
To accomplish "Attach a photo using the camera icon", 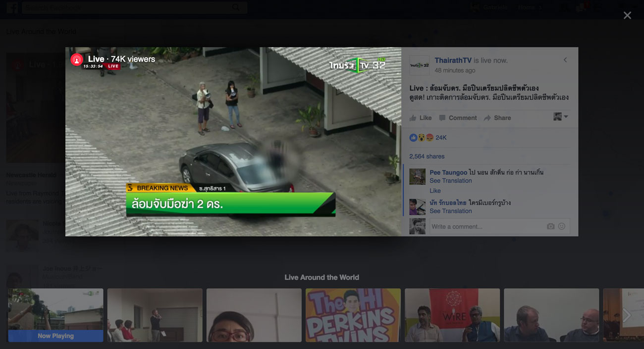I will 550,226.
